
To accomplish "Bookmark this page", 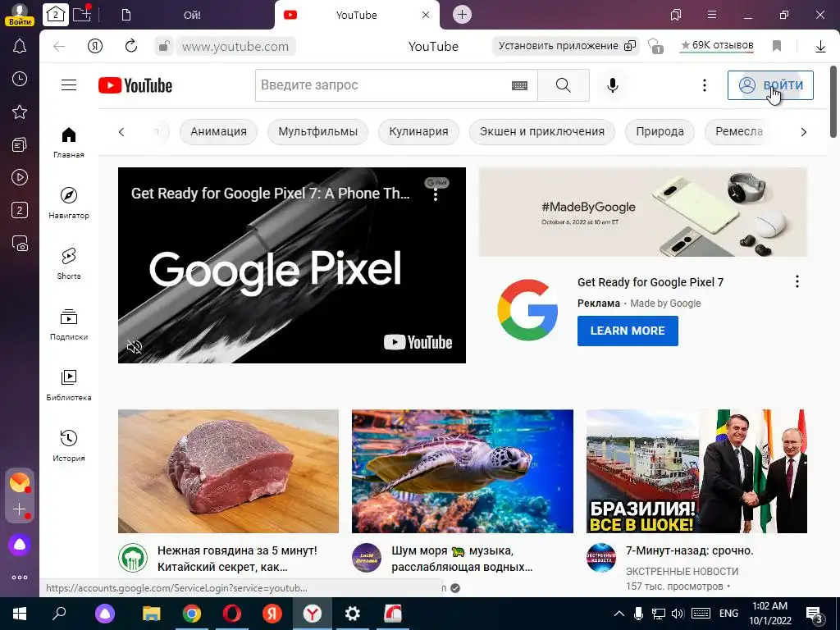I will (777, 46).
